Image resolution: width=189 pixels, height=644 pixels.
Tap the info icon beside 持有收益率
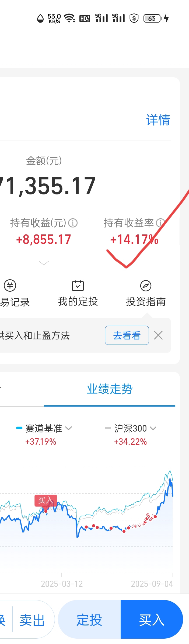click(x=160, y=223)
